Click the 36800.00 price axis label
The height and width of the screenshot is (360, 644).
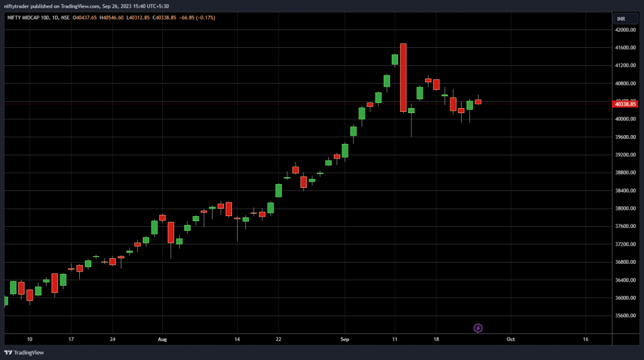click(x=625, y=262)
